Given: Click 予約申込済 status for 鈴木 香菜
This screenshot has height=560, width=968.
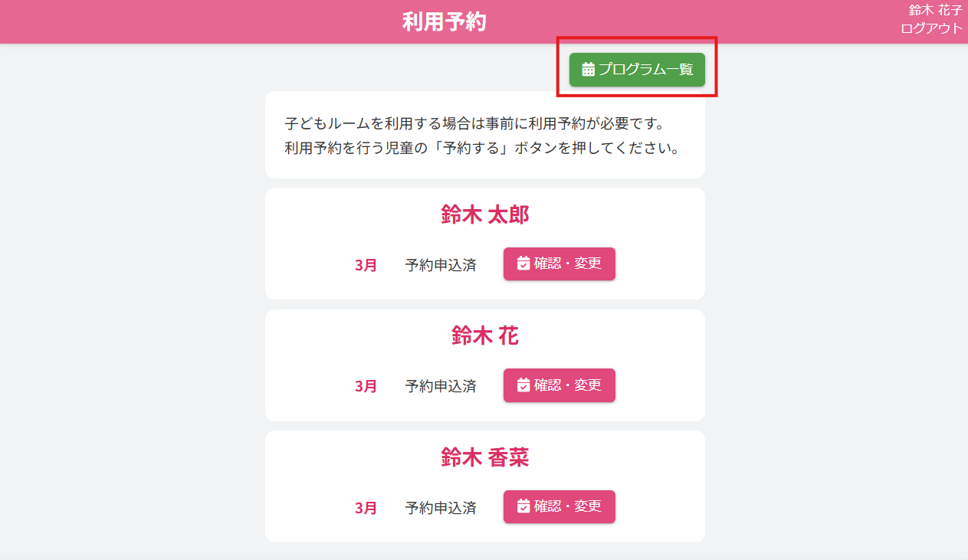Looking at the screenshot, I should click(x=441, y=507).
